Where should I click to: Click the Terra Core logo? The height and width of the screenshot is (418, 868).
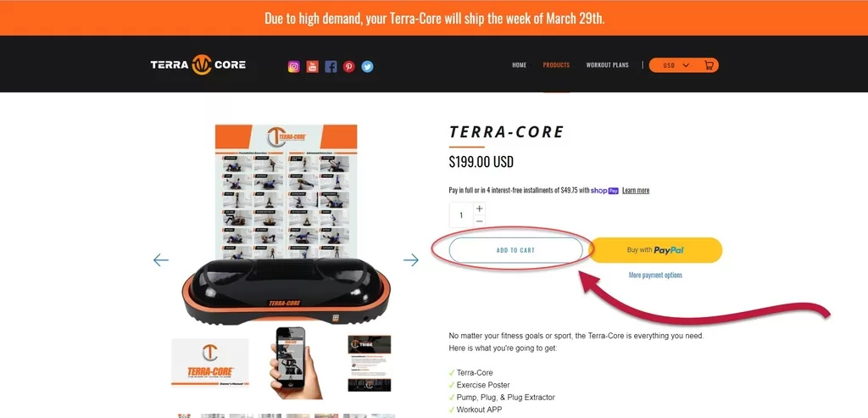click(198, 64)
